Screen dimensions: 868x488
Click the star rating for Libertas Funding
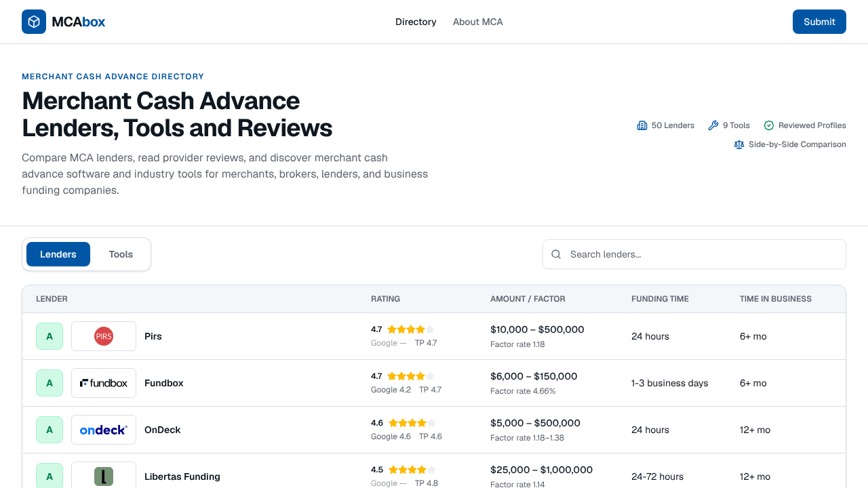411,470
